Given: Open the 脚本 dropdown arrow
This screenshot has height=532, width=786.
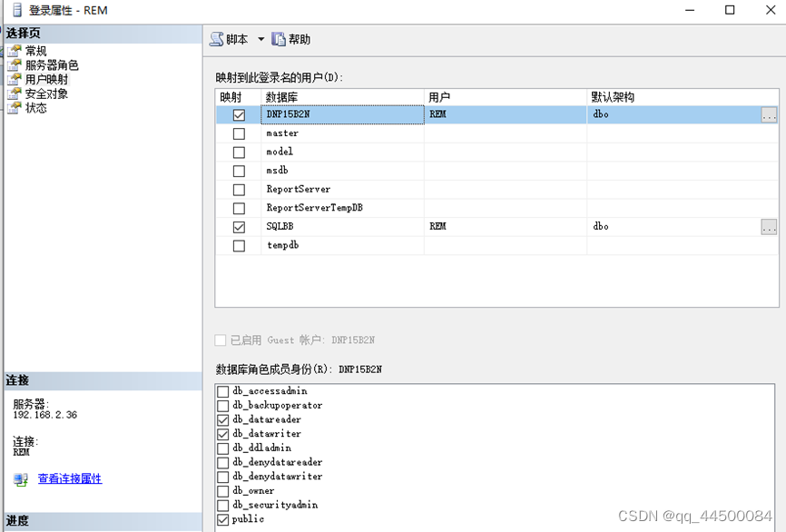Looking at the screenshot, I should 260,39.
